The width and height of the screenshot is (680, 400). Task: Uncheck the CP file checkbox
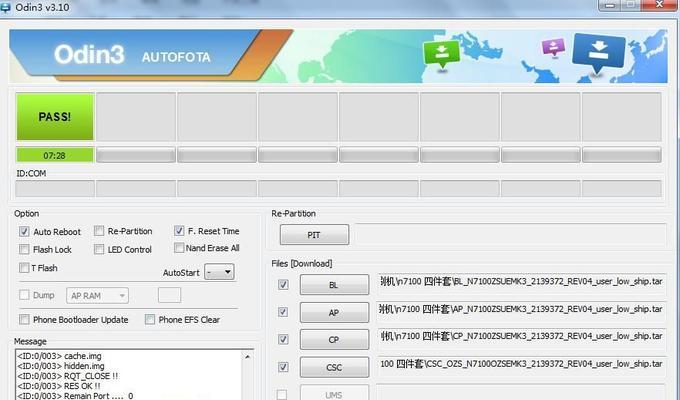tap(283, 339)
